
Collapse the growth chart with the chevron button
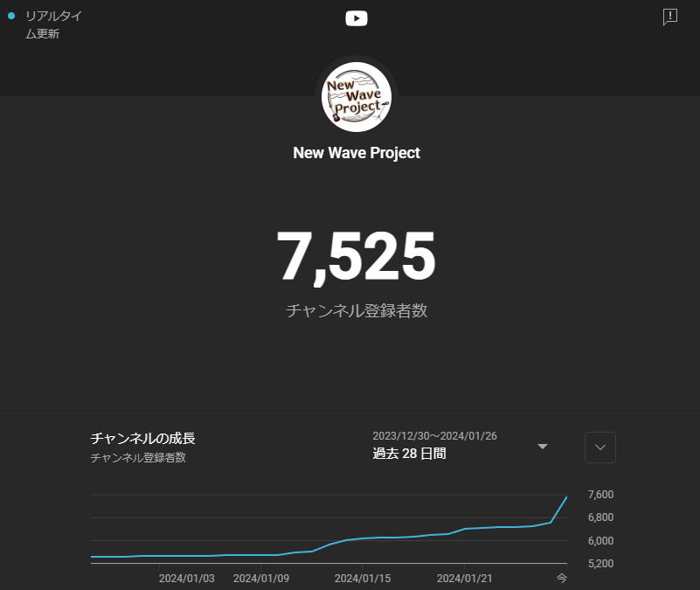[x=600, y=448]
